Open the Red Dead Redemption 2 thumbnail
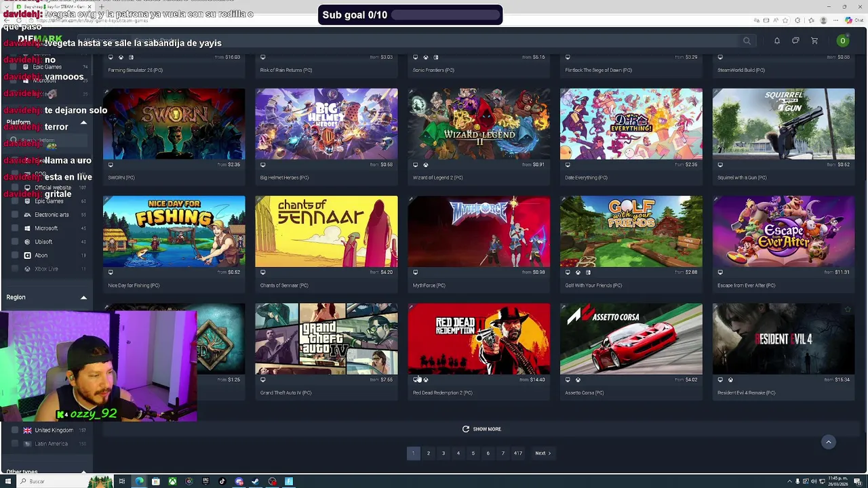Viewport: 868px width, 488px height. (x=479, y=339)
